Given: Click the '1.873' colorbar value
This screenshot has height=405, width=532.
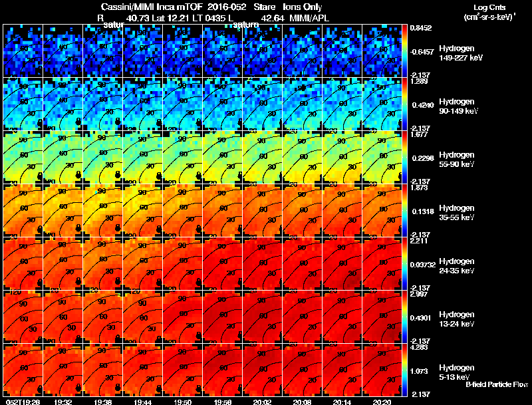Looking at the screenshot, I should 419,188.
